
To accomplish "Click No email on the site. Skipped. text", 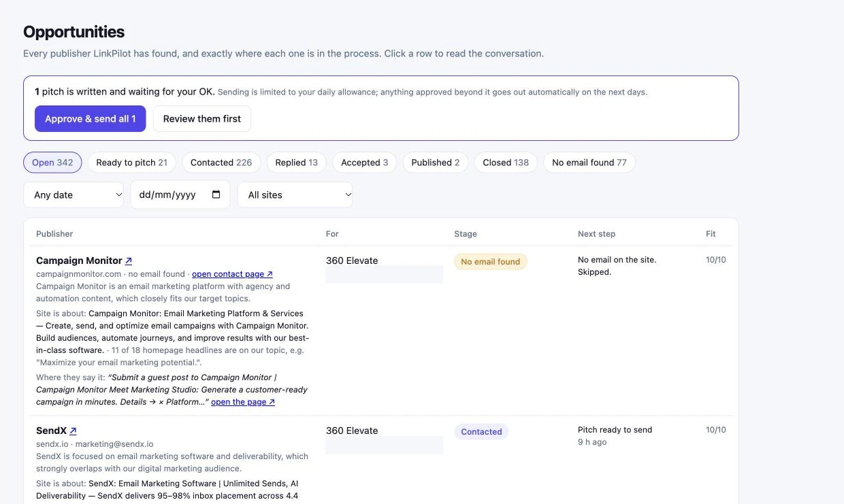I will (x=617, y=266).
